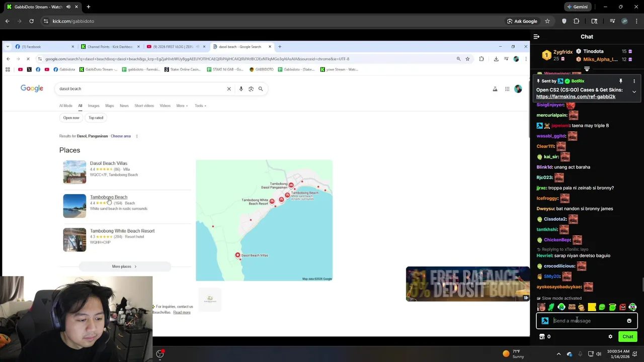Open Gemini button in title bar
The image size is (644, 362).
(577, 7)
